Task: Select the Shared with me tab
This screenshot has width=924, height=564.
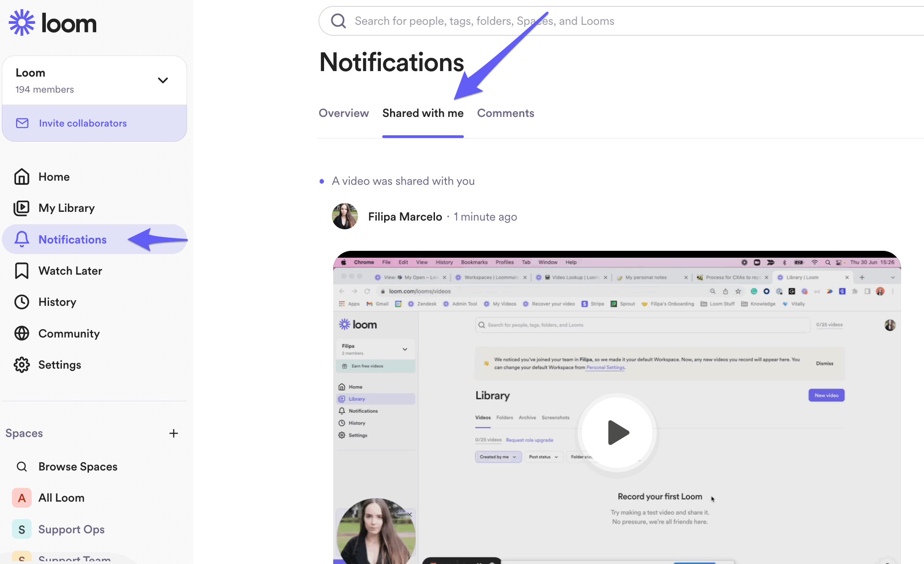Action: click(423, 113)
